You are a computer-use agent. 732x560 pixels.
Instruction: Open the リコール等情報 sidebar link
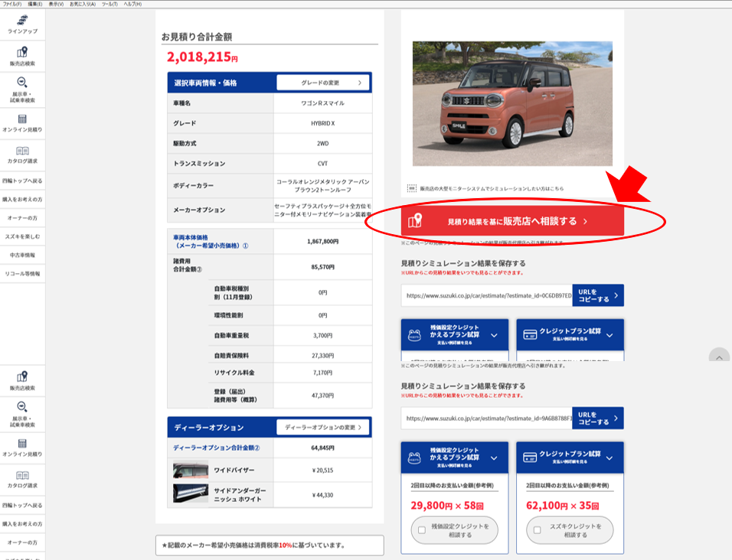click(22, 274)
